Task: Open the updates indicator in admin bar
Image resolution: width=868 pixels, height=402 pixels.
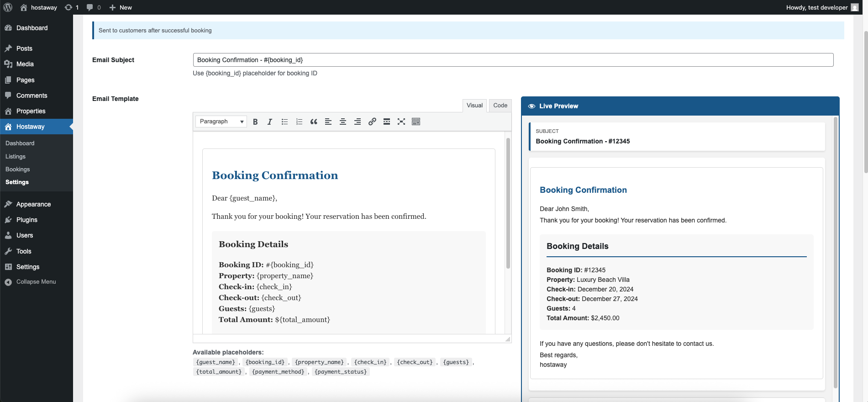Action: tap(72, 7)
